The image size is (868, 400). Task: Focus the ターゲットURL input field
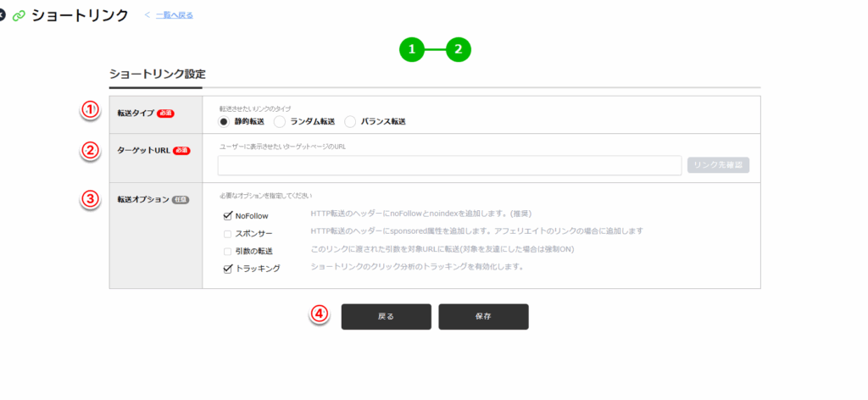click(x=449, y=165)
